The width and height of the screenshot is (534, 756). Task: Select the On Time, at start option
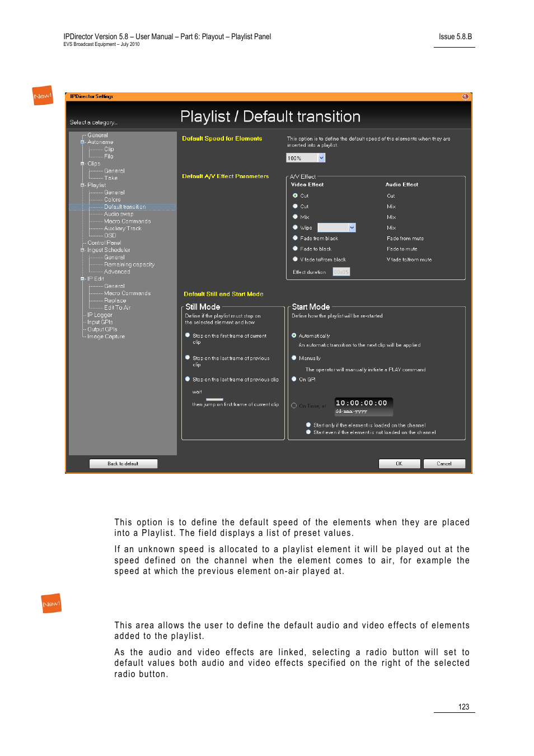point(294,406)
